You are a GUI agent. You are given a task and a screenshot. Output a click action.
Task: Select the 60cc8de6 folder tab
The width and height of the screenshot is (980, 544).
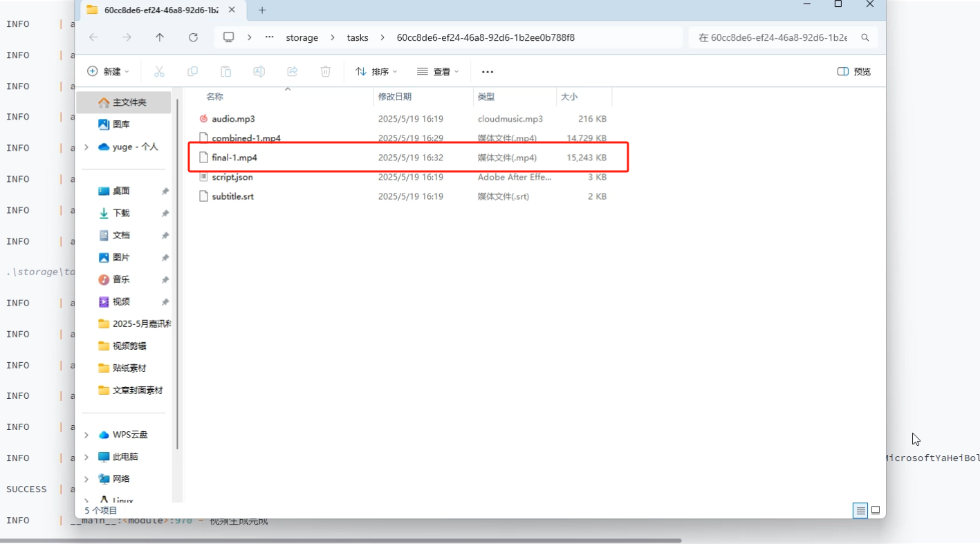click(162, 10)
